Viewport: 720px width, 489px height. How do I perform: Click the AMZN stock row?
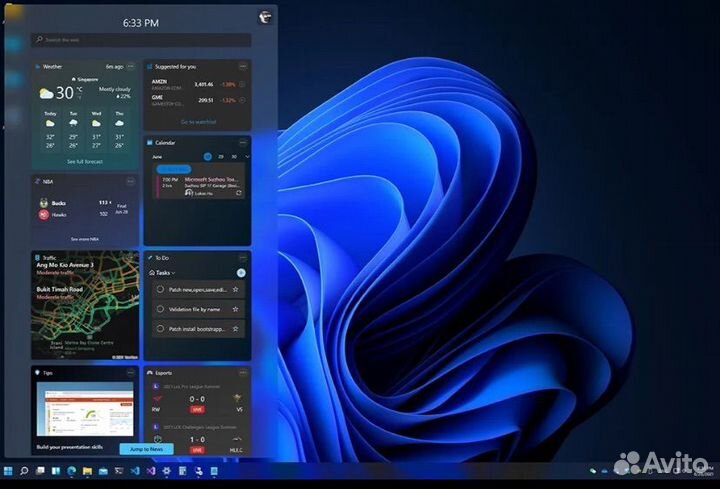tap(198, 84)
